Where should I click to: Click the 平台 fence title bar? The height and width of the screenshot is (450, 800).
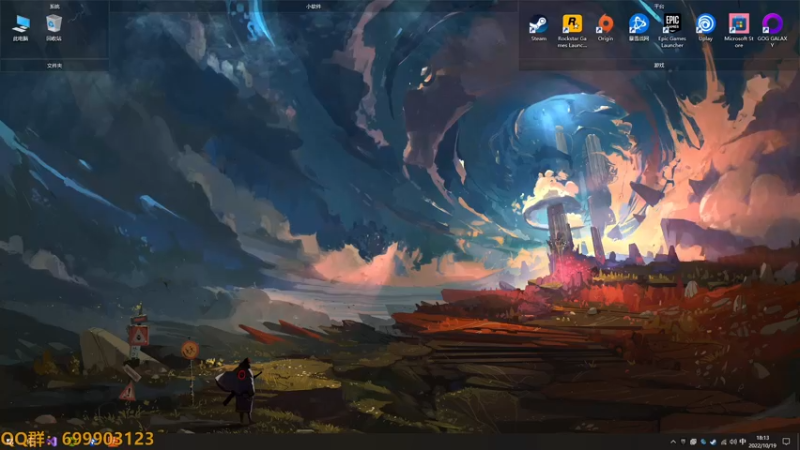click(x=659, y=6)
